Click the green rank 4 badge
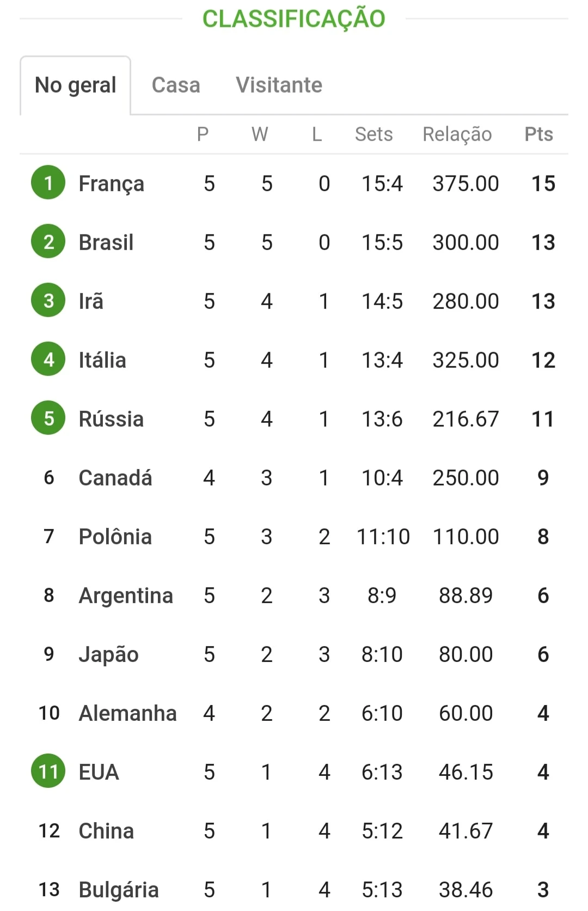This screenshot has height=911, width=588. 48,359
